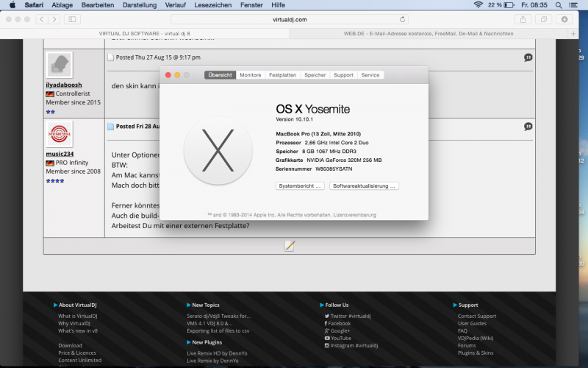588x368 pixels.
Task: Click the Systembericht button
Action: click(300, 186)
